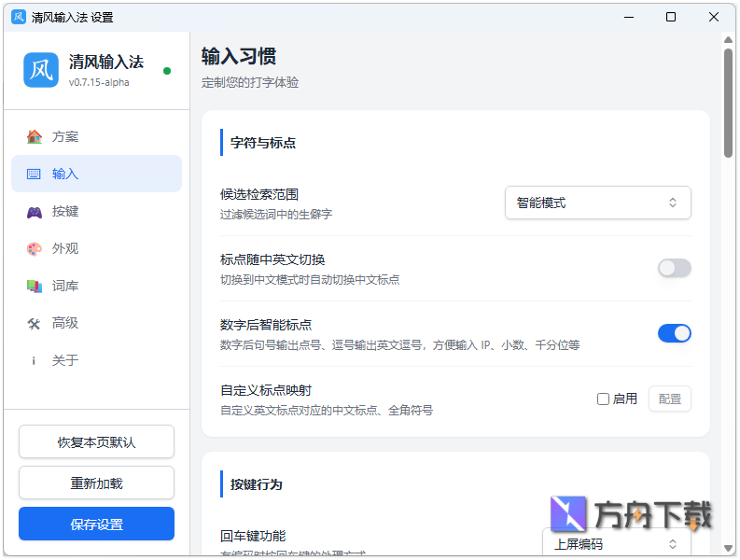This screenshot has width=740, height=560.
Task: Click the gamepad icon next to 按键
Action: tap(34, 212)
